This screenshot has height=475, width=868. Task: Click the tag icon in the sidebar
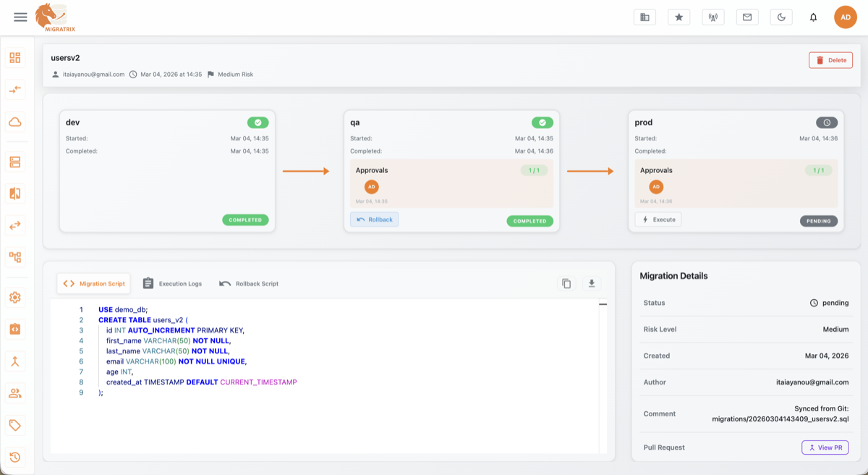pyautogui.click(x=14, y=425)
